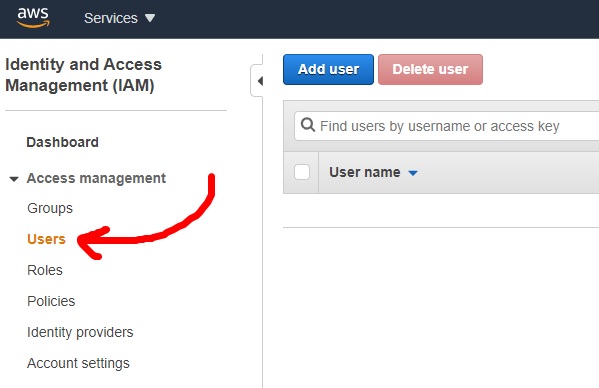Open Groups in the sidebar
This screenshot has height=388, width=599.
(x=50, y=208)
